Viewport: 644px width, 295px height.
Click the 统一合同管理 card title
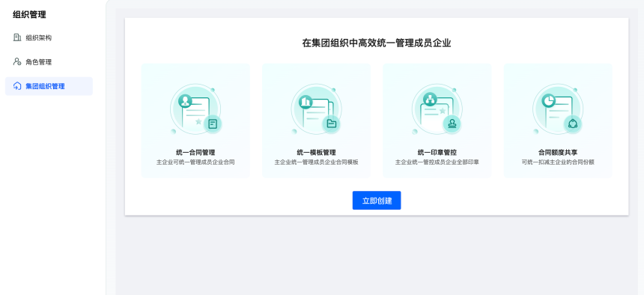click(195, 153)
